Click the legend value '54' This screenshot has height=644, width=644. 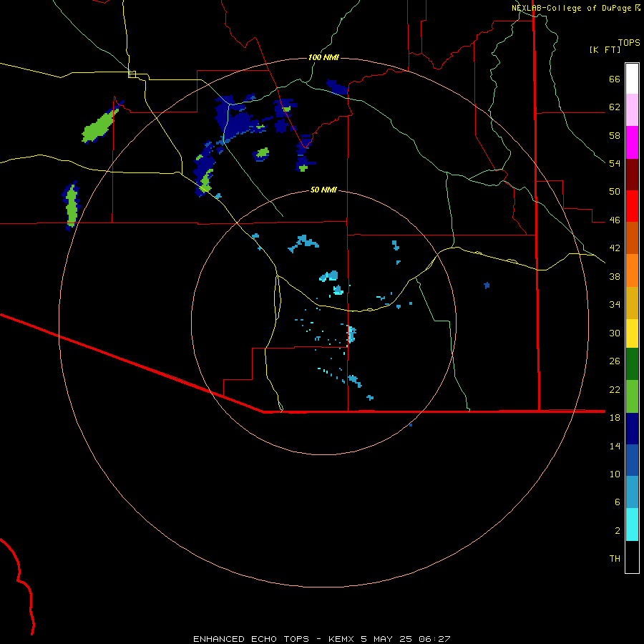615,163
